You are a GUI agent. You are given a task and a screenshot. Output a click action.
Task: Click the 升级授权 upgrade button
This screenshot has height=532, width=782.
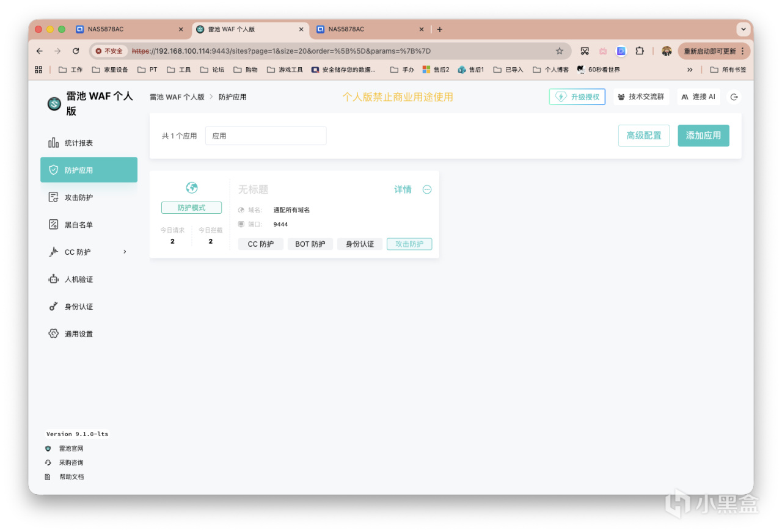577,97
